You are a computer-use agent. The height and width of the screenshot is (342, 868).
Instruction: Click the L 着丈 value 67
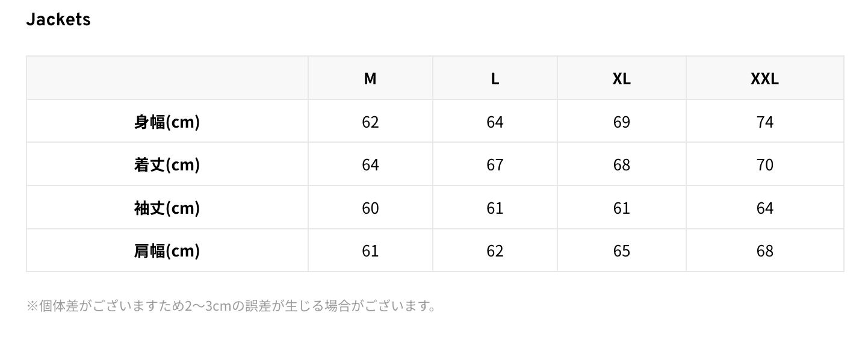click(495, 164)
